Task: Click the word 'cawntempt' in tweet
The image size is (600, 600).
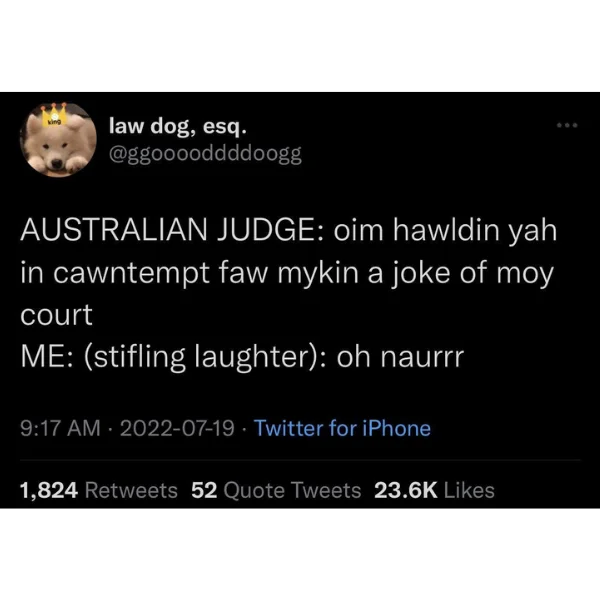Action: (x=131, y=274)
